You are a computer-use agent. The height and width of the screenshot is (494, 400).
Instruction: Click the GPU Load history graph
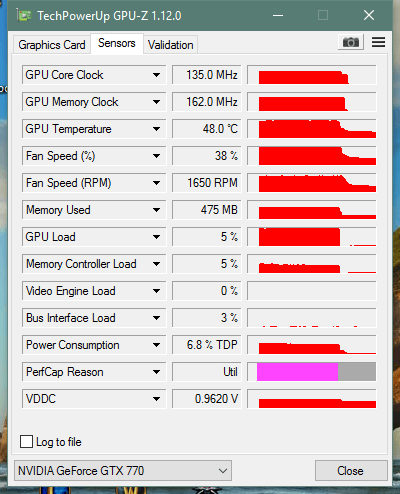312,237
